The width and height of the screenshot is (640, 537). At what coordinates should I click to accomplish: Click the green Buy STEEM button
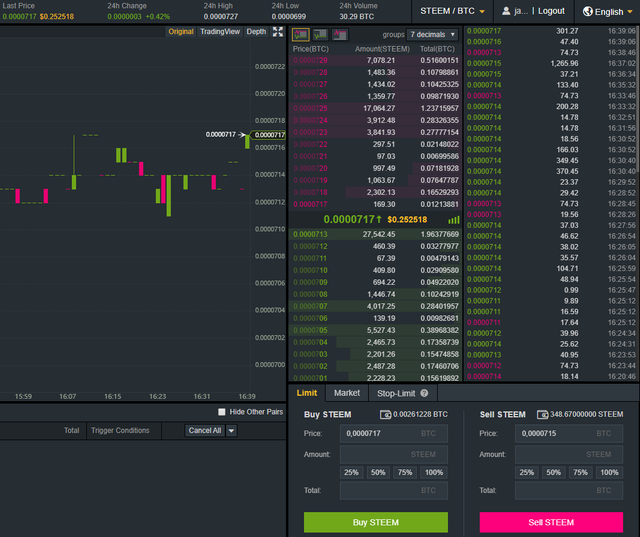click(376, 522)
